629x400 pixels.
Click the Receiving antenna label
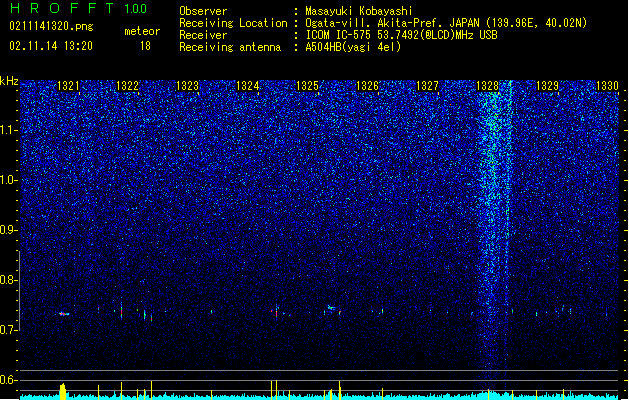pos(230,47)
